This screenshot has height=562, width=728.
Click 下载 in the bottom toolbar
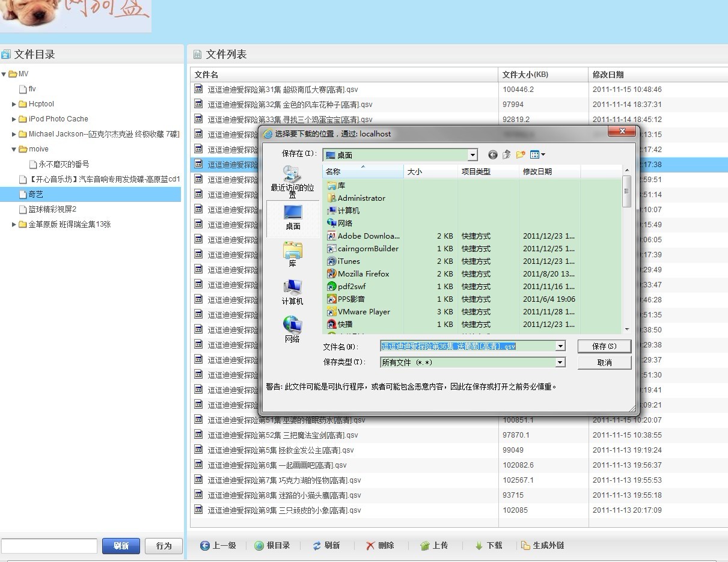point(488,546)
